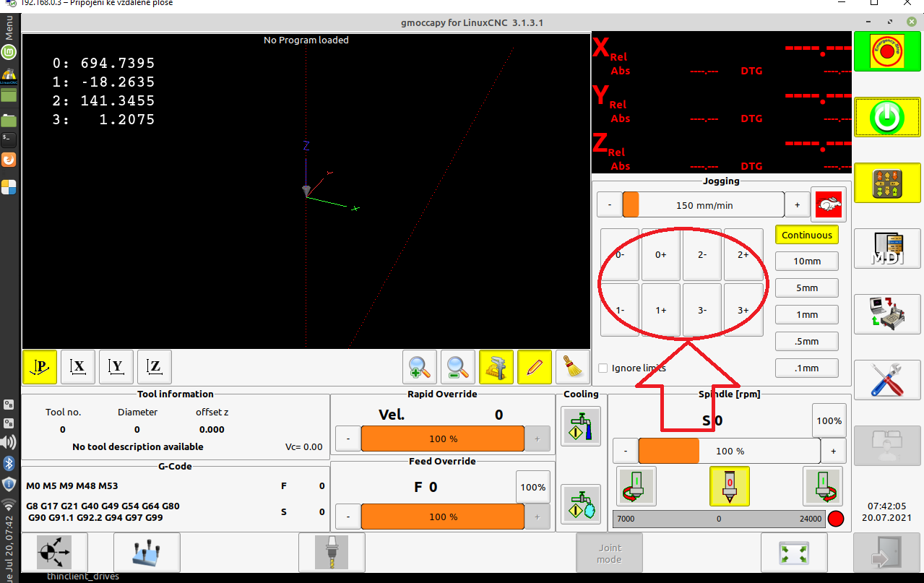Select the Y axis view
Image resolution: width=924 pixels, height=583 pixels.
pyautogui.click(x=116, y=367)
